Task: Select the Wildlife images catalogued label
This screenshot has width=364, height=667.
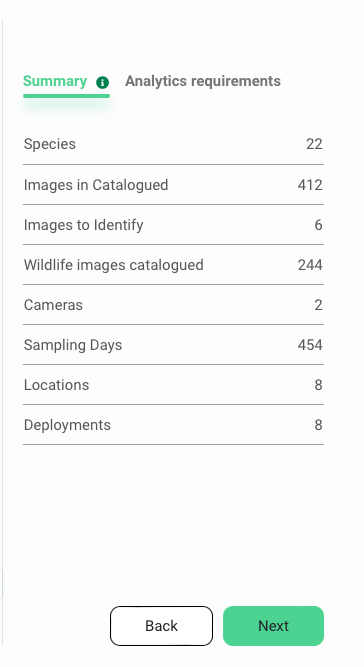Action: point(114,265)
